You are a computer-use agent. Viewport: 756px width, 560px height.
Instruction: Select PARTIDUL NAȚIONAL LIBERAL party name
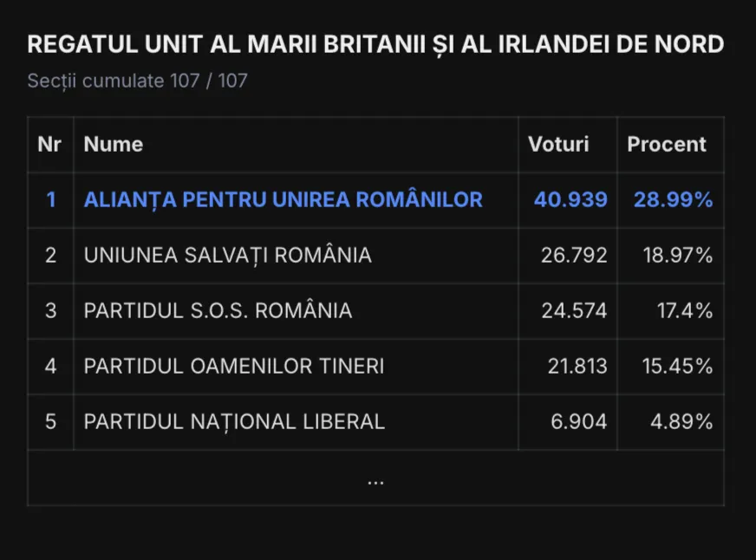pyautogui.click(x=234, y=421)
